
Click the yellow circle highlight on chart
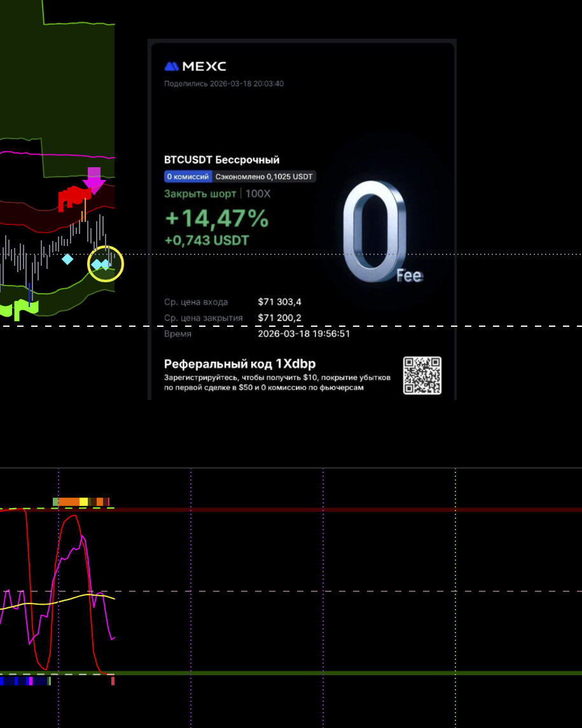106,264
